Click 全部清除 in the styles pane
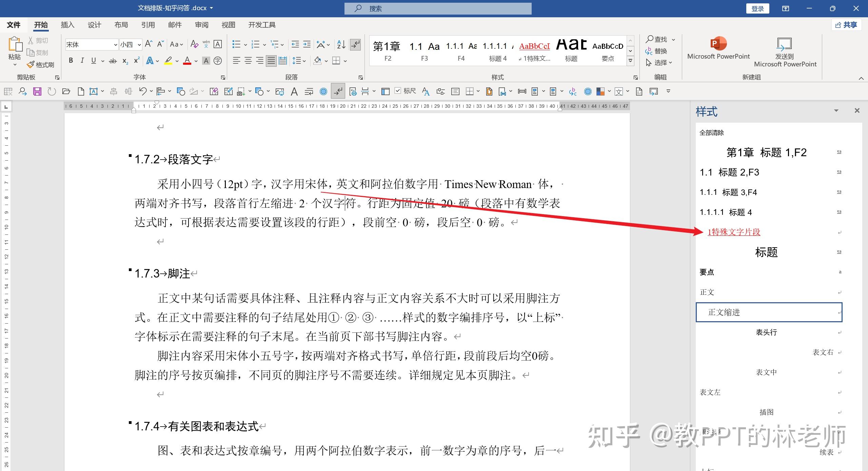This screenshot has width=868, height=471. point(711,133)
